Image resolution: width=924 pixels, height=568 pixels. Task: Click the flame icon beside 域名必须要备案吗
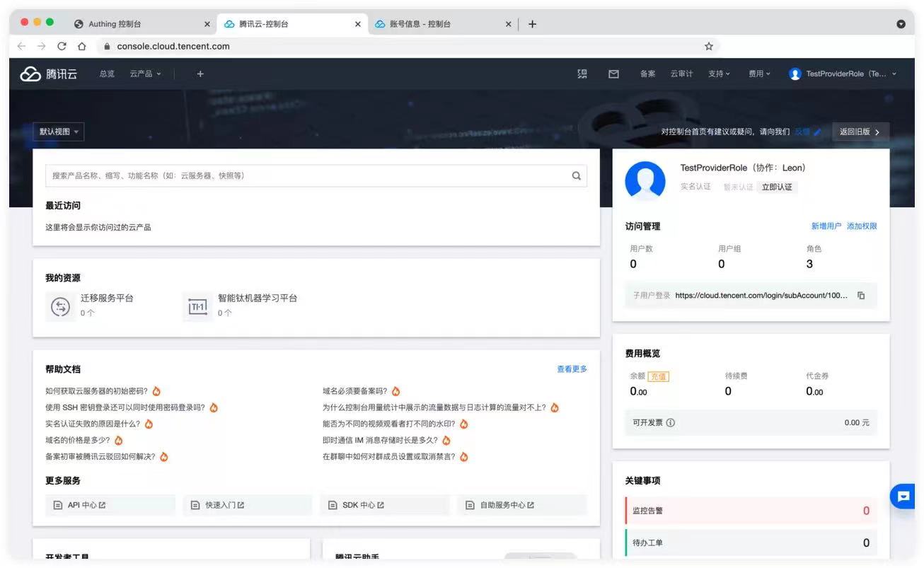396,391
